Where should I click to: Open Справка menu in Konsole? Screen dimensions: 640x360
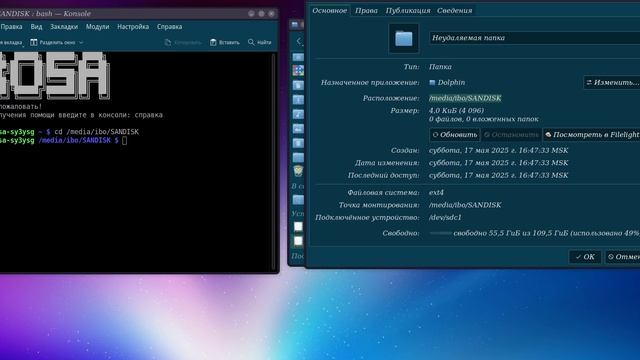[x=169, y=27]
